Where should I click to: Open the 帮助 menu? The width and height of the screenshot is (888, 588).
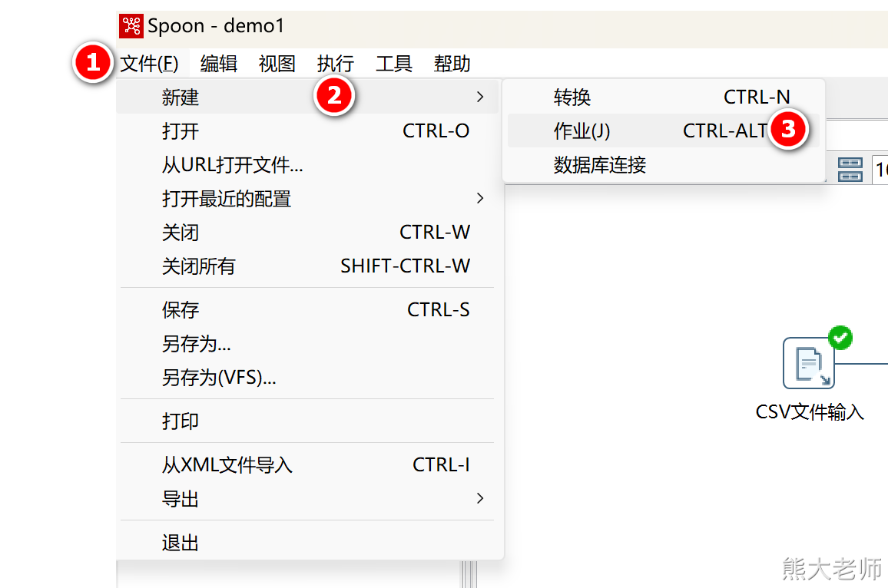pos(452,64)
